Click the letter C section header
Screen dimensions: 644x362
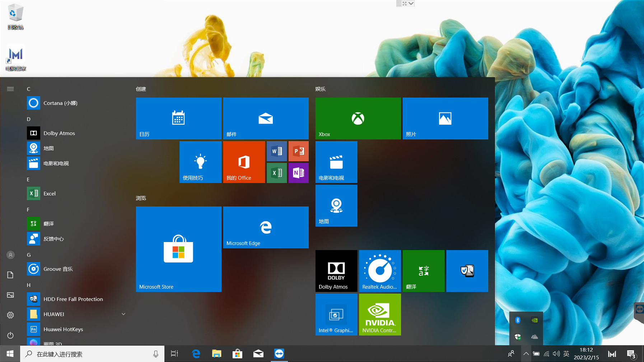(28, 89)
